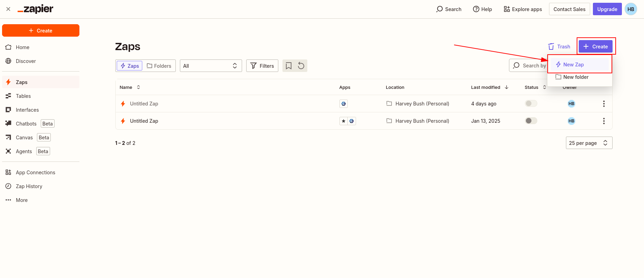
Task: Open three-dot menu for Jan 13 Zap
Action: [x=604, y=121]
